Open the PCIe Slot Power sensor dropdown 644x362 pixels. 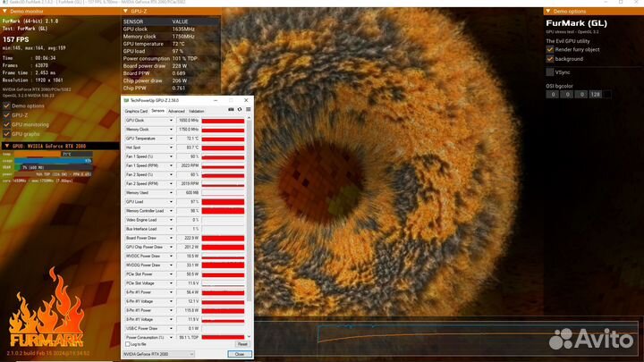(171, 274)
